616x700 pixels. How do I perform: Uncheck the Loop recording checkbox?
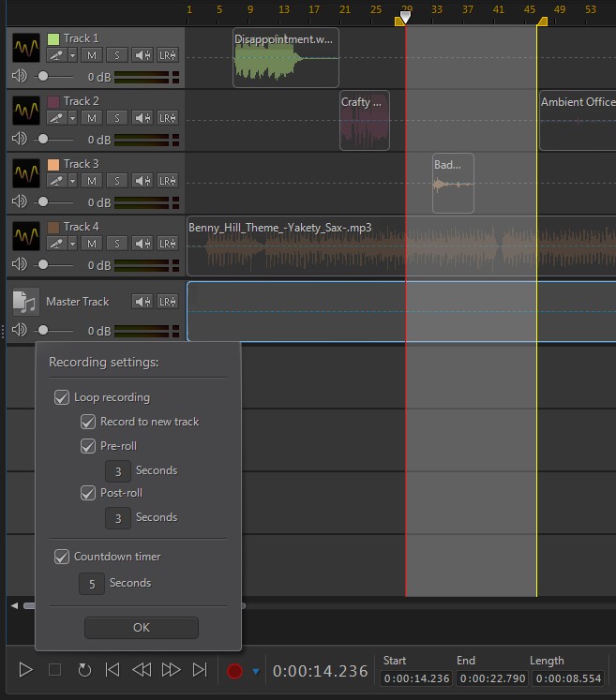pyautogui.click(x=62, y=397)
